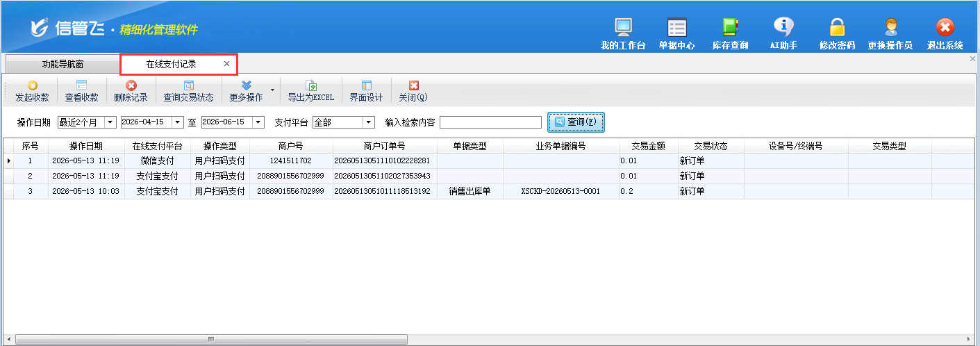Click 业务单据编号 column header
Image resolution: width=980 pixels, height=346 pixels.
coord(561,146)
